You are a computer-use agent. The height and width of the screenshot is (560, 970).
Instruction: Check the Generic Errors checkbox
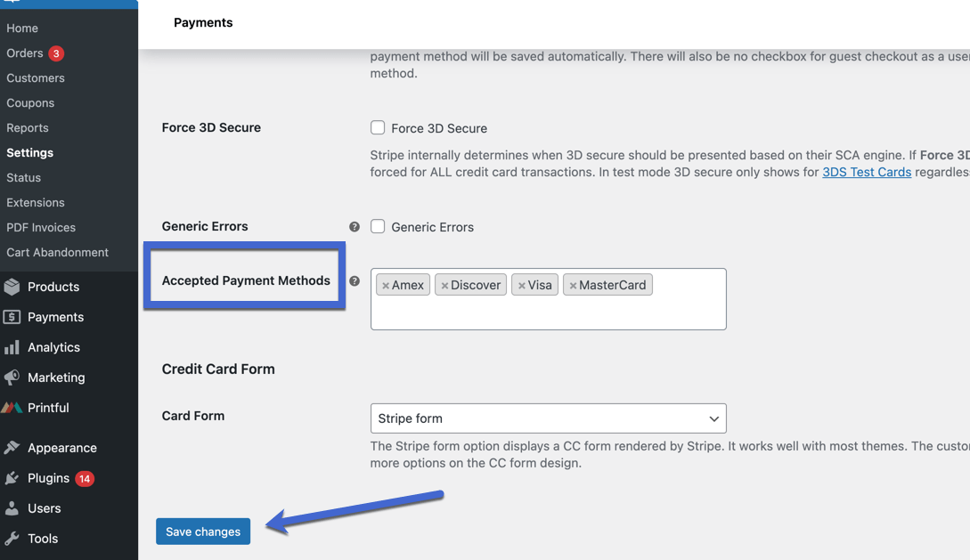pyautogui.click(x=378, y=227)
